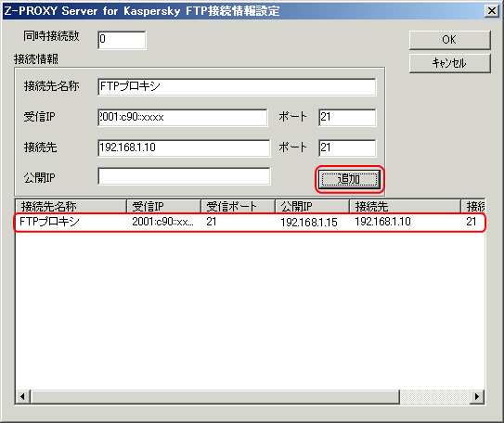
Task: Click the horizontal scrollbar thumb
Action: pyautogui.click(x=214, y=397)
